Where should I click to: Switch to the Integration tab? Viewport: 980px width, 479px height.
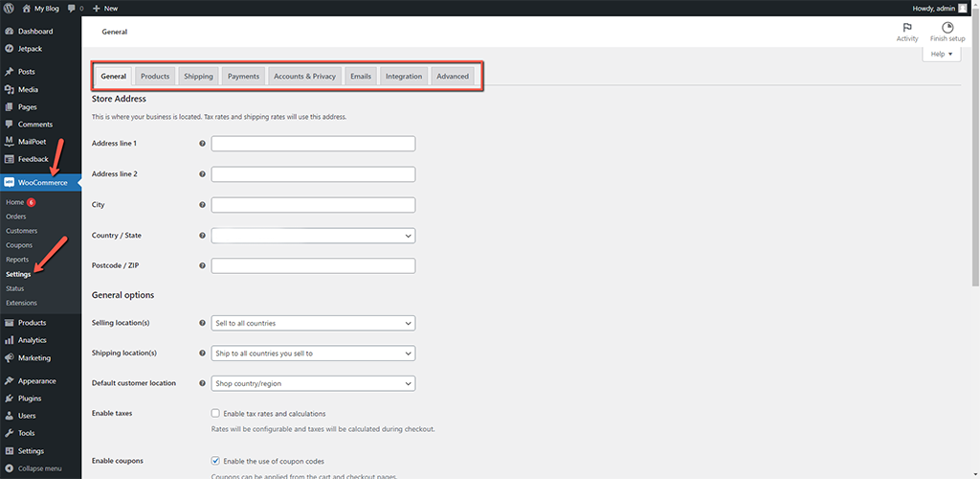pos(404,77)
